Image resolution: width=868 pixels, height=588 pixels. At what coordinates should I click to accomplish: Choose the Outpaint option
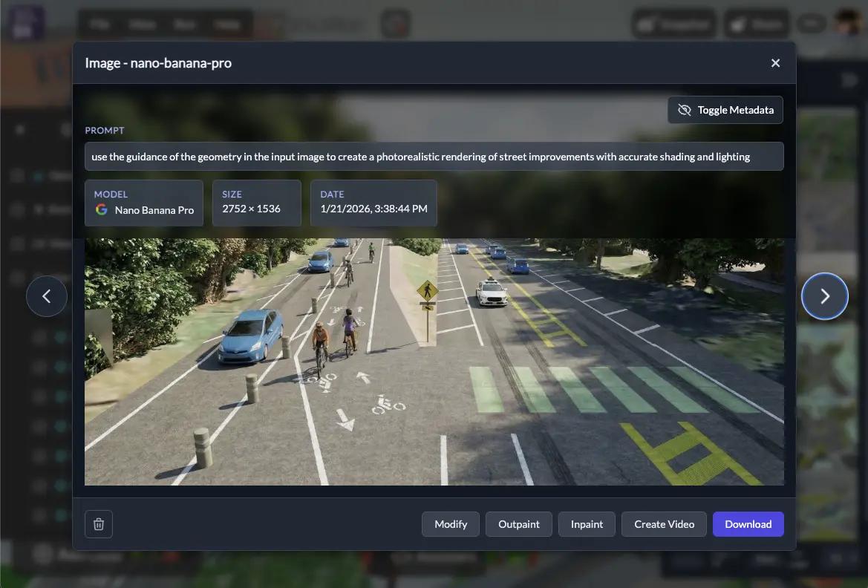(519, 524)
